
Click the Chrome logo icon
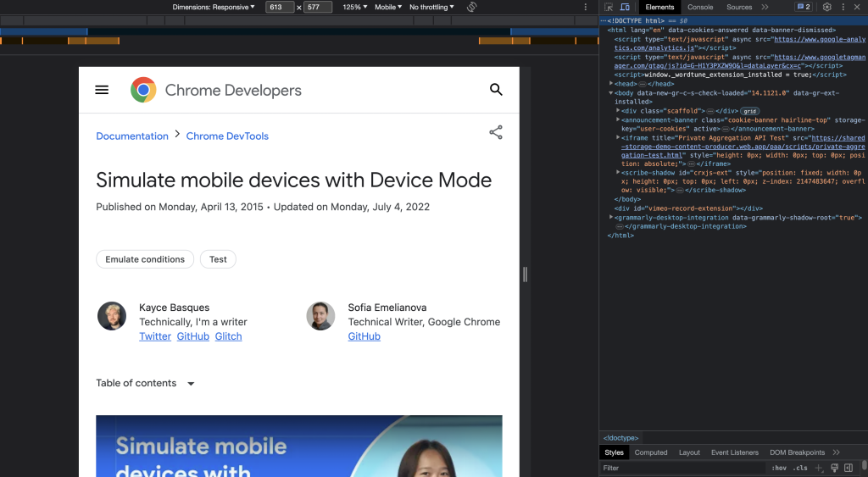[x=143, y=90]
